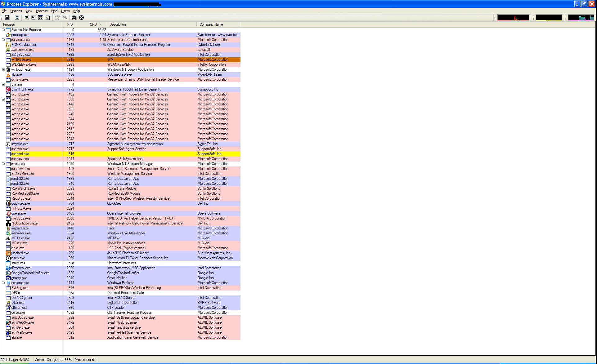
Task: Click the MPTask.exe icon
Action: point(8,238)
